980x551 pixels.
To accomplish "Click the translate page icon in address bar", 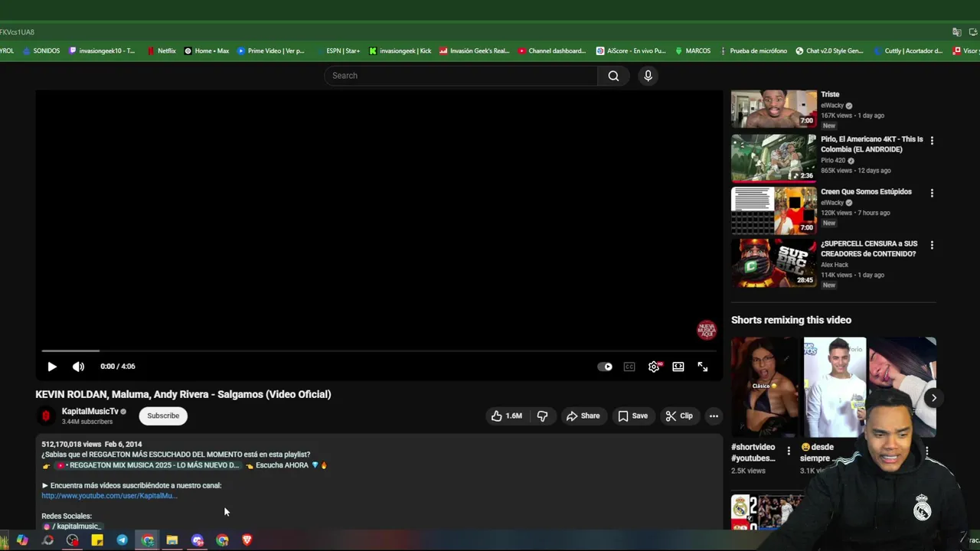I will coord(957,32).
